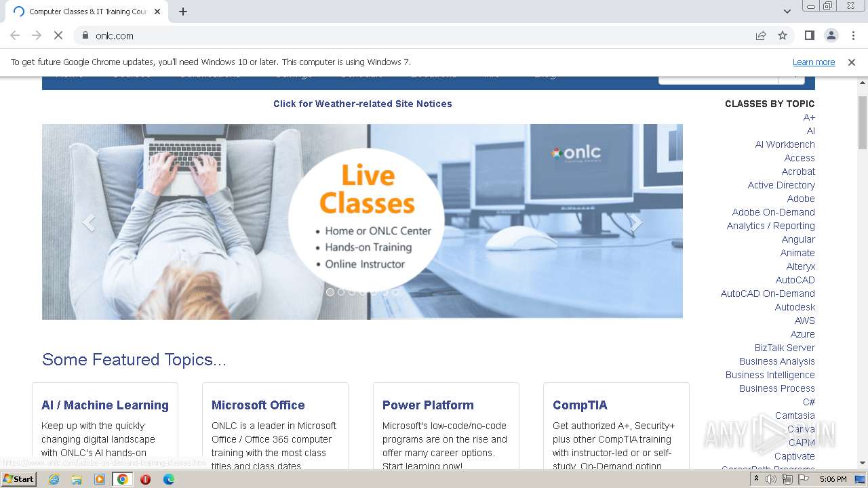Open volume control in system tray
The width and height of the screenshot is (868, 488).
[771, 479]
